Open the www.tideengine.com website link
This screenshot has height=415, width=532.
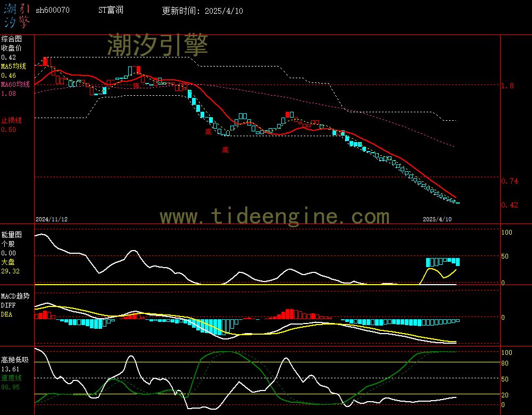pyautogui.click(x=275, y=217)
